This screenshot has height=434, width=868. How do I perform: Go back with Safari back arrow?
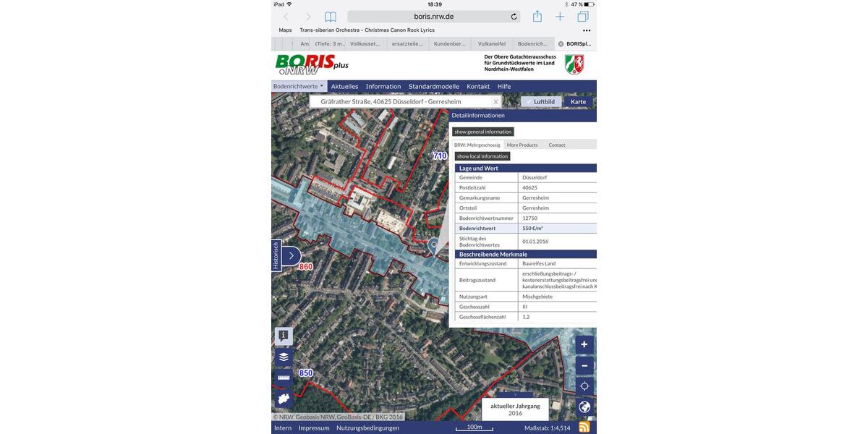pyautogui.click(x=286, y=17)
